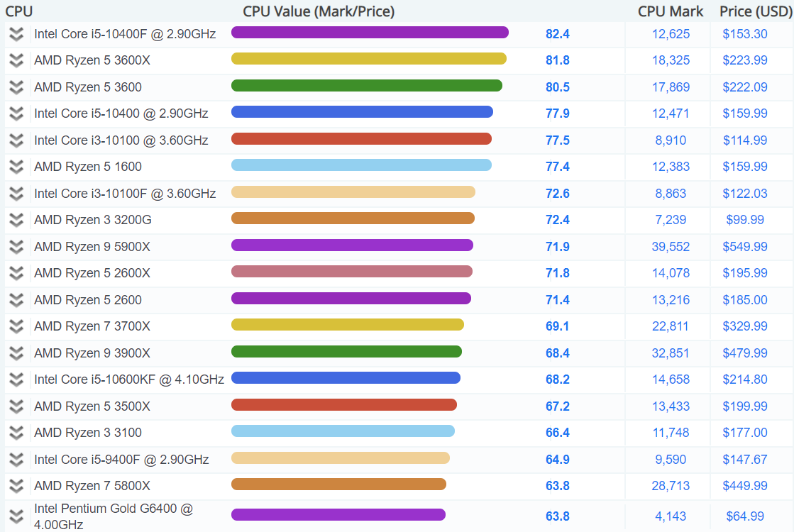Screen dimensions: 794x532
Task: Expand the AMD Ryzen 5 2600X row chevron
Action: [16, 273]
